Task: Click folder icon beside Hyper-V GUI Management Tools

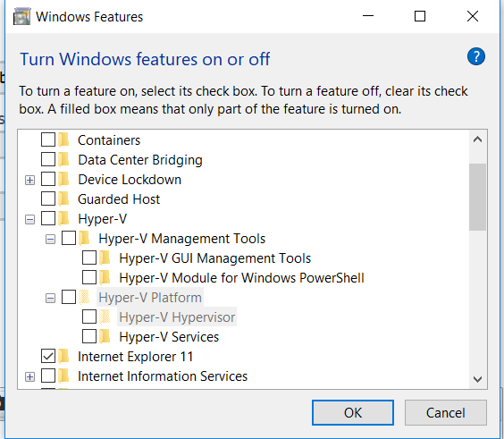Action: coord(105,257)
